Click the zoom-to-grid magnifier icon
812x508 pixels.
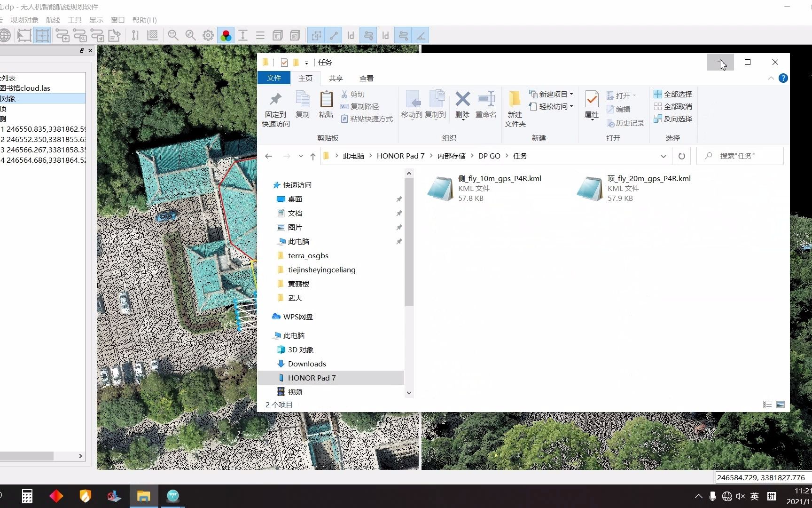click(173, 35)
